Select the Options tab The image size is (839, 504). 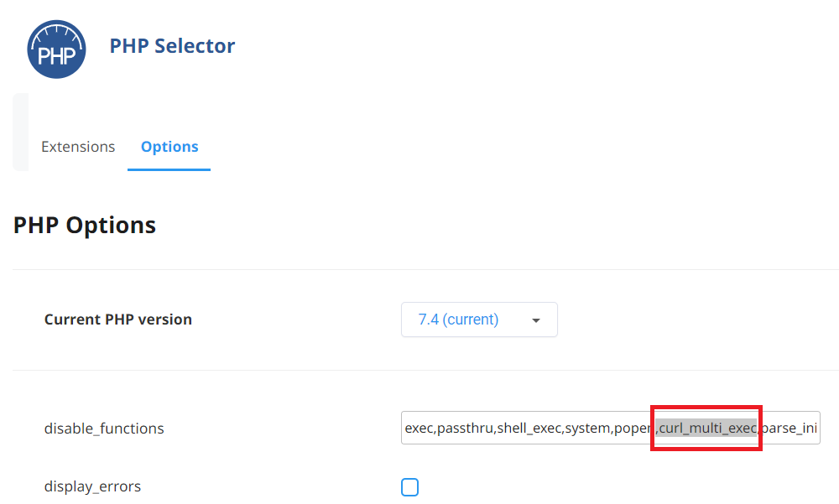169,146
